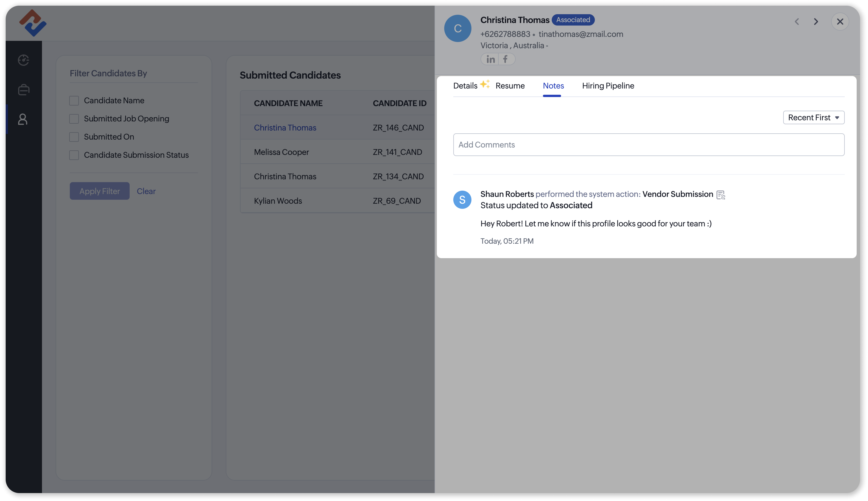Go to next candidate with right arrow
This screenshot has width=868, height=501.
coord(816,22)
